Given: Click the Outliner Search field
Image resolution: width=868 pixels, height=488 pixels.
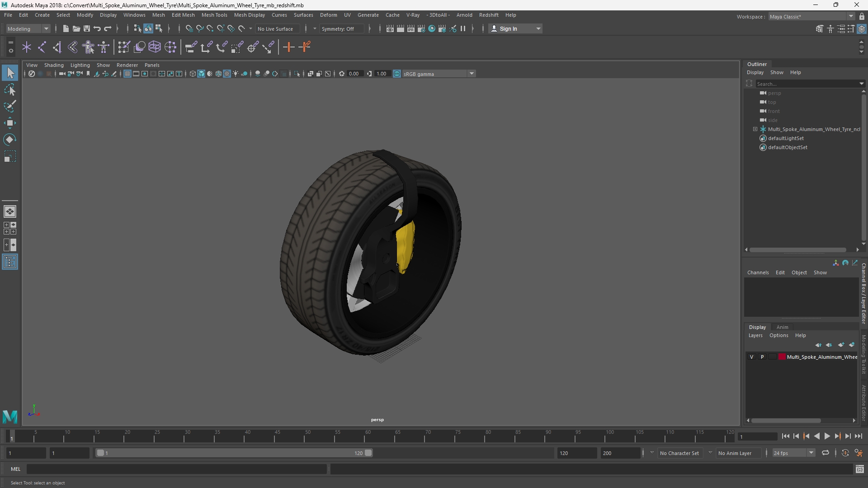Looking at the screenshot, I should (806, 84).
